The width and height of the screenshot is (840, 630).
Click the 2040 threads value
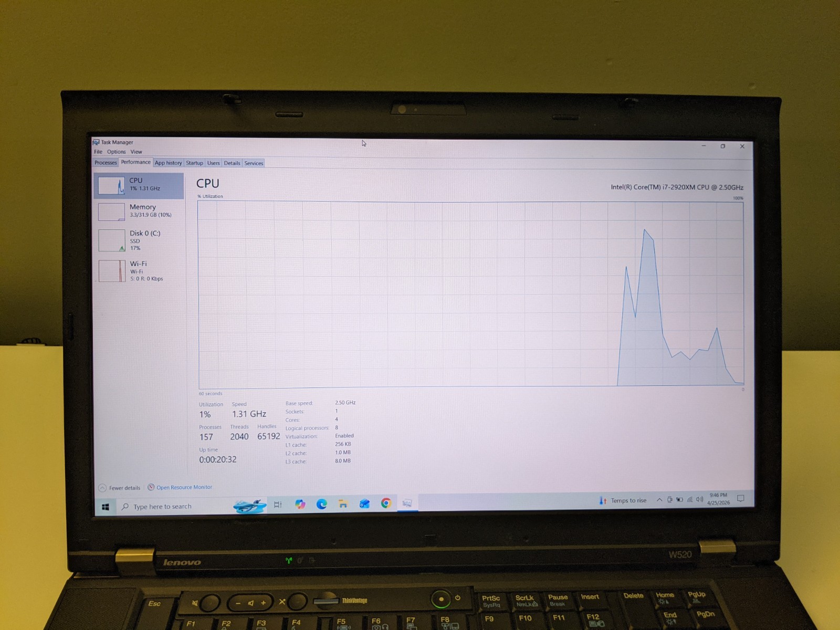239,437
